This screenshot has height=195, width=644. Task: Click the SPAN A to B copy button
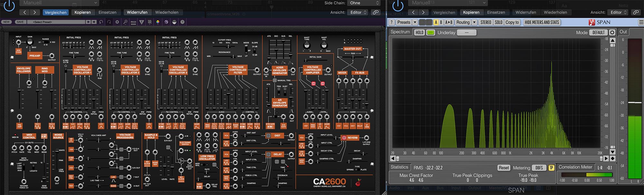click(x=449, y=22)
